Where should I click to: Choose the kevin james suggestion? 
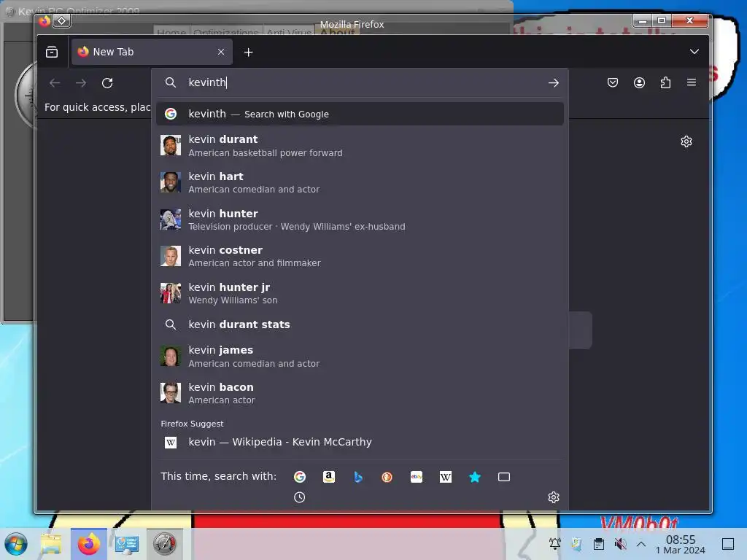pos(360,356)
